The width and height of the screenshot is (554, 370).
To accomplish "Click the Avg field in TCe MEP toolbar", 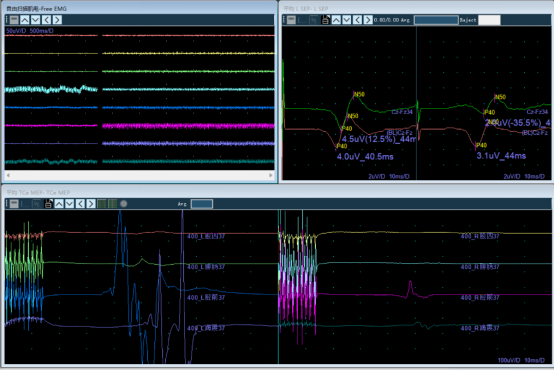I will (x=202, y=204).
